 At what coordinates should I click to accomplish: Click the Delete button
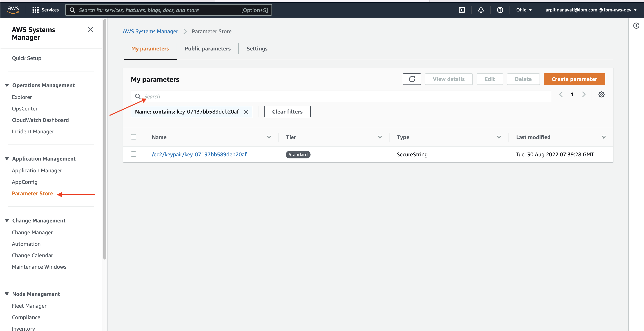(x=523, y=79)
